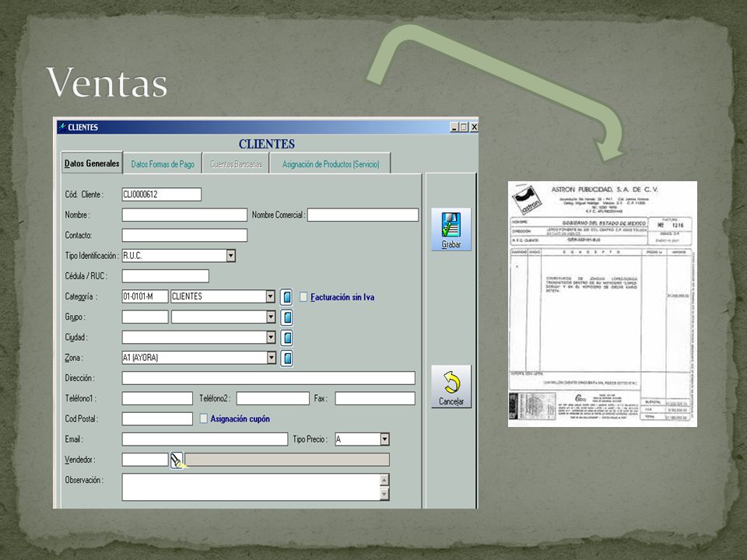Click the Teléfono1 input field
Viewport: 747px width, 560px height.
157,398
